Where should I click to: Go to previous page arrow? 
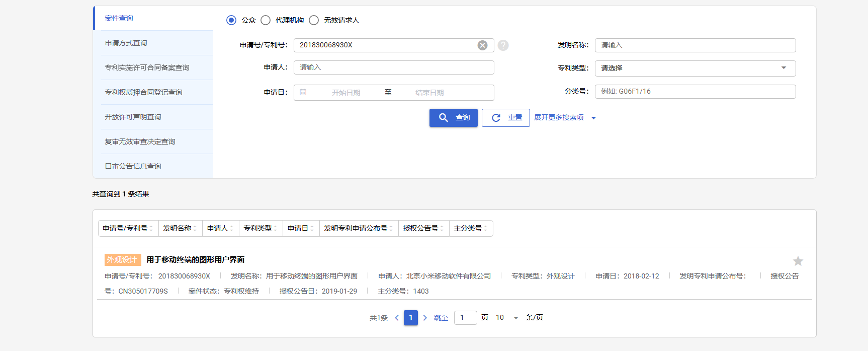click(x=397, y=318)
